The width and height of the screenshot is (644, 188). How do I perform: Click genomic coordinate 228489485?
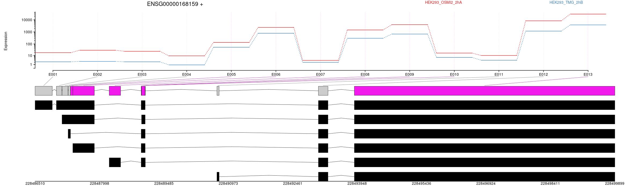coord(164,184)
